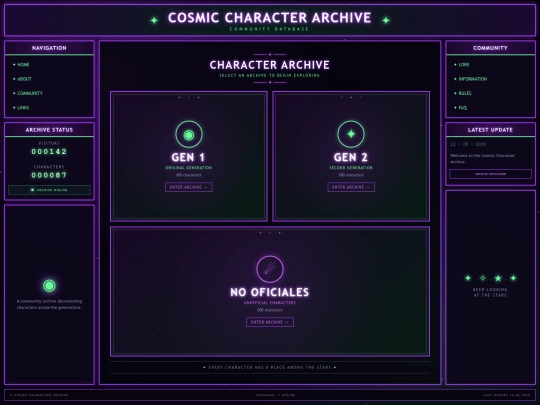Enter the GEN 2 archive
Viewport: 540px width, 405px height.
[351, 187]
